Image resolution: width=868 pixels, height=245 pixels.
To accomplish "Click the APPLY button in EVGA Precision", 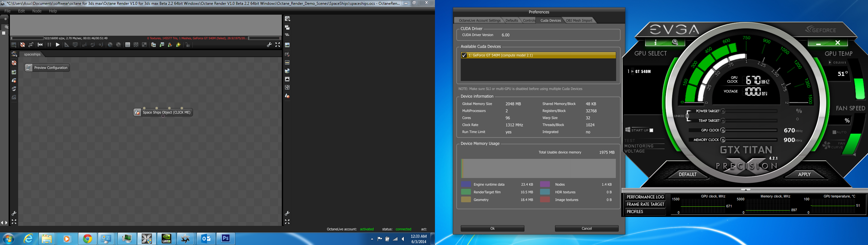I will pyautogui.click(x=804, y=174).
